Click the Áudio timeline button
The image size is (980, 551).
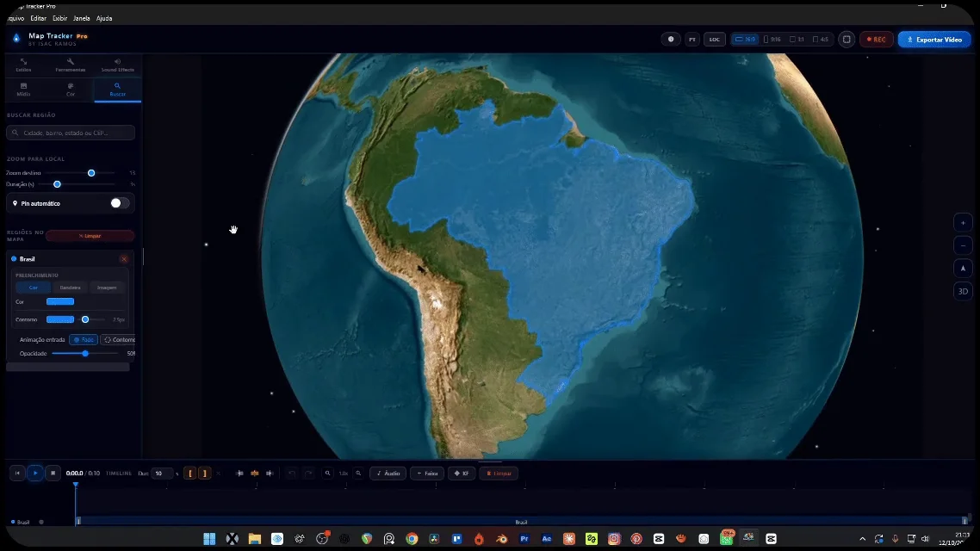coord(388,474)
